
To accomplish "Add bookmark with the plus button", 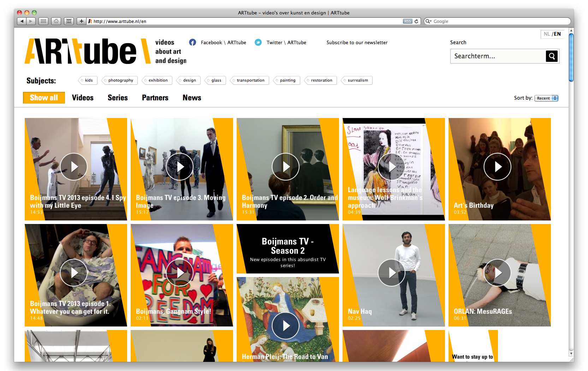I will [x=81, y=21].
